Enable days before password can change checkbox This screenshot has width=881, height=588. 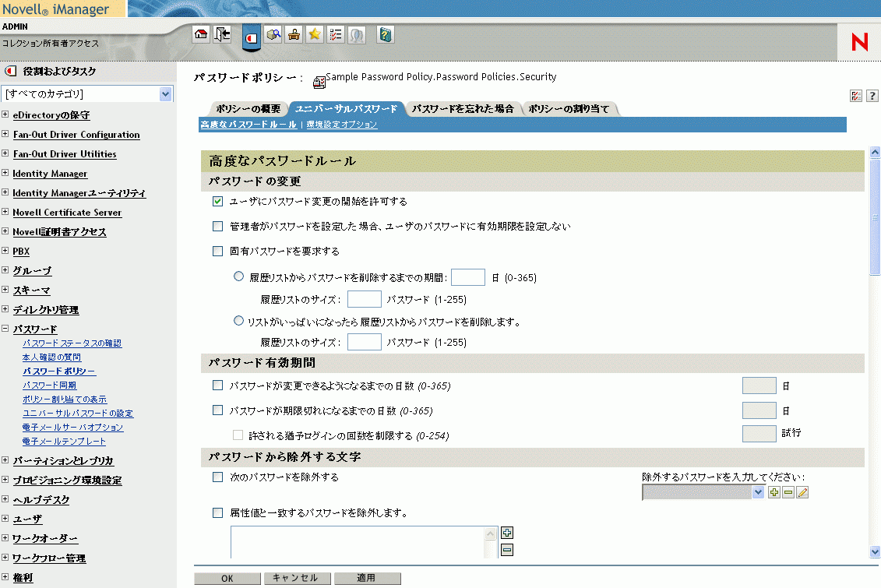point(218,386)
